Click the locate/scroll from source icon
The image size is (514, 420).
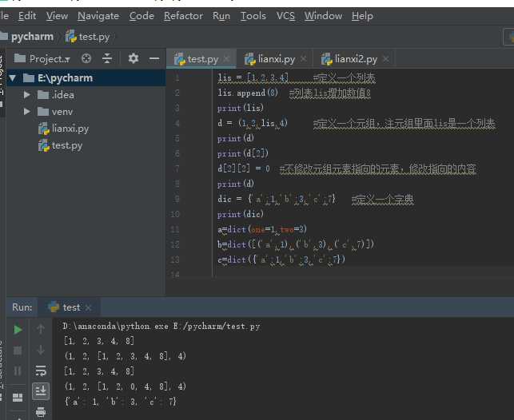coord(86,58)
